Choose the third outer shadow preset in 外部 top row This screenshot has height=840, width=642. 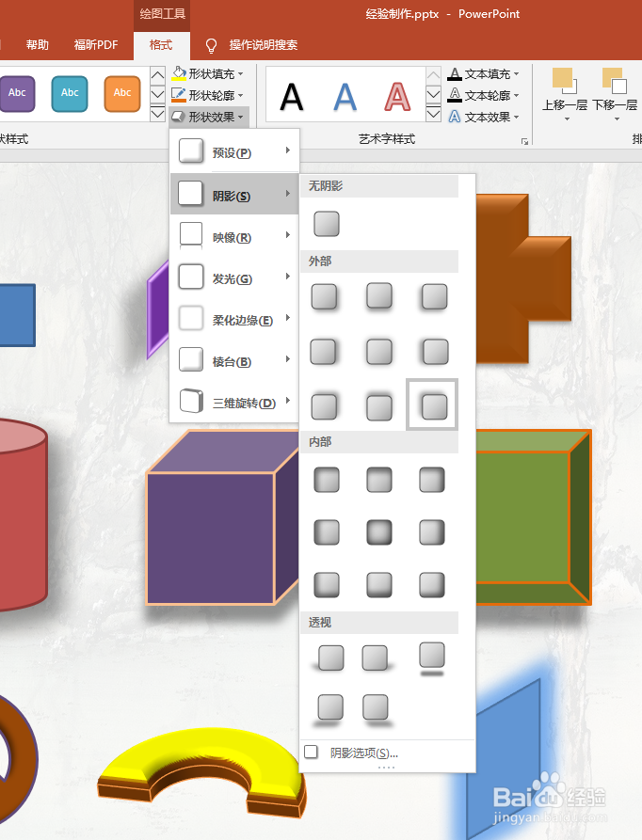coord(434,297)
